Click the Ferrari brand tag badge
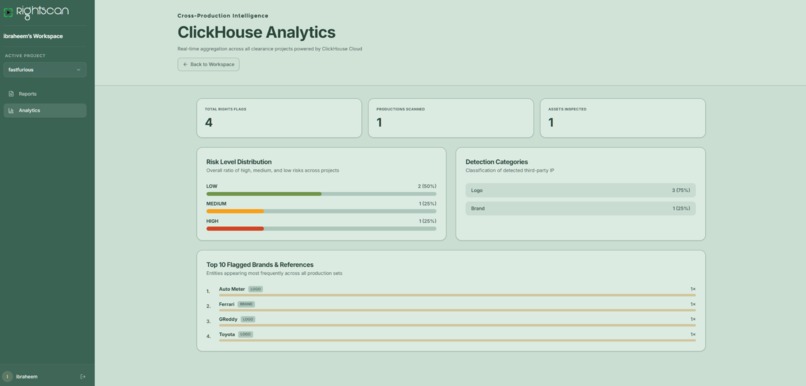The image size is (806, 386). (x=246, y=304)
